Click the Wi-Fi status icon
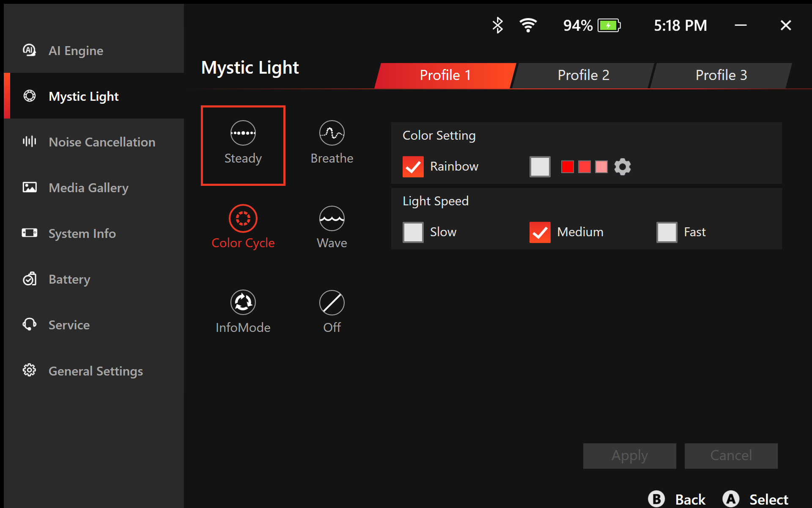Image resolution: width=812 pixels, height=508 pixels. coord(528,25)
